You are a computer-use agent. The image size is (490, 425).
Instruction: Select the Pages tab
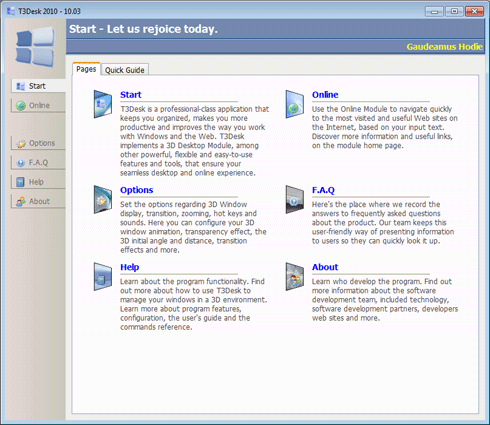(x=86, y=69)
